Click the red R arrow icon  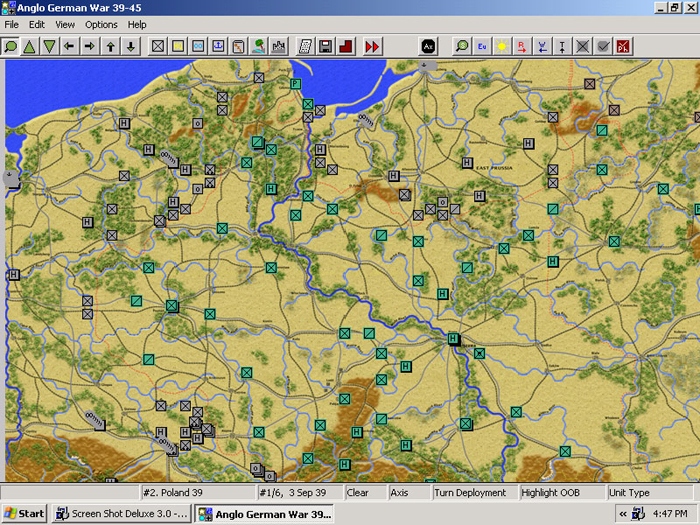pyautogui.click(x=522, y=46)
